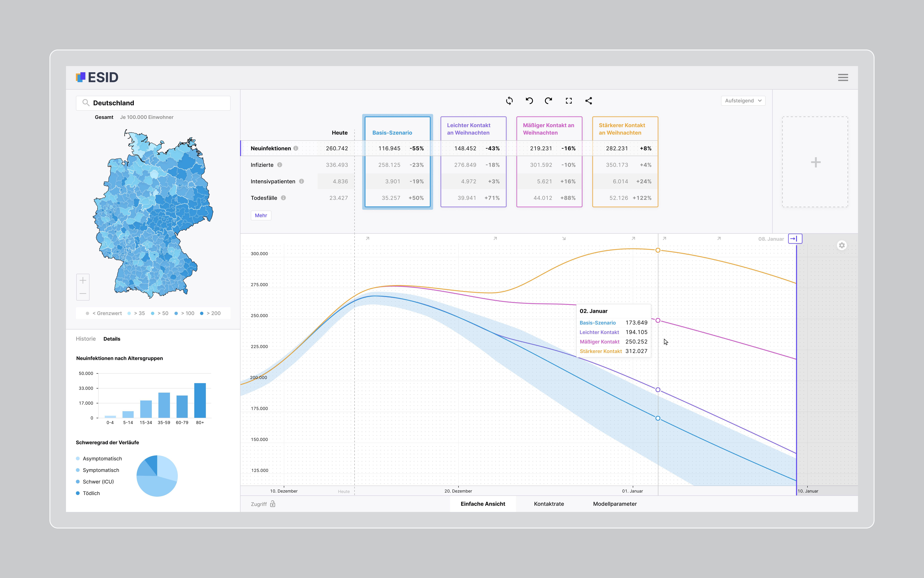Click the Basis-Szenario point marker on chart
This screenshot has height=578, width=924.
tap(658, 418)
